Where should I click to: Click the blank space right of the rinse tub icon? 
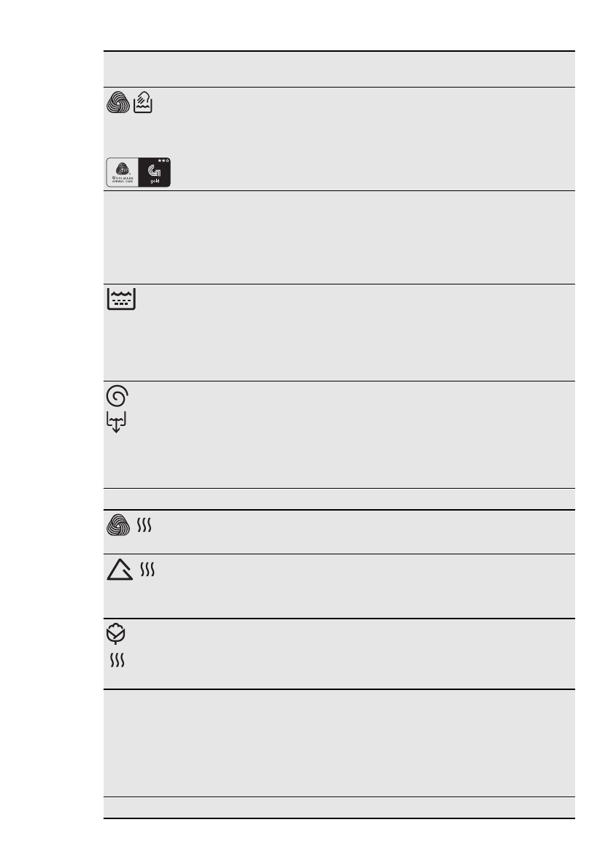(350, 332)
